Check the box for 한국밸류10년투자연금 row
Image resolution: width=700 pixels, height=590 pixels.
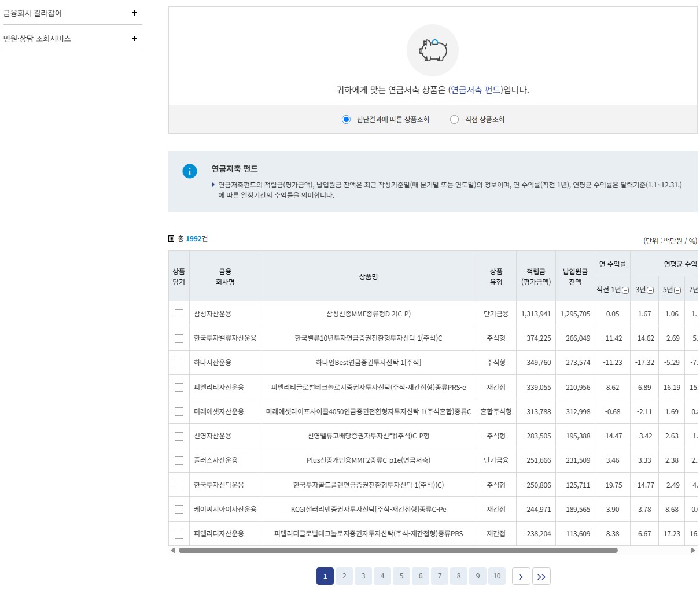179,338
